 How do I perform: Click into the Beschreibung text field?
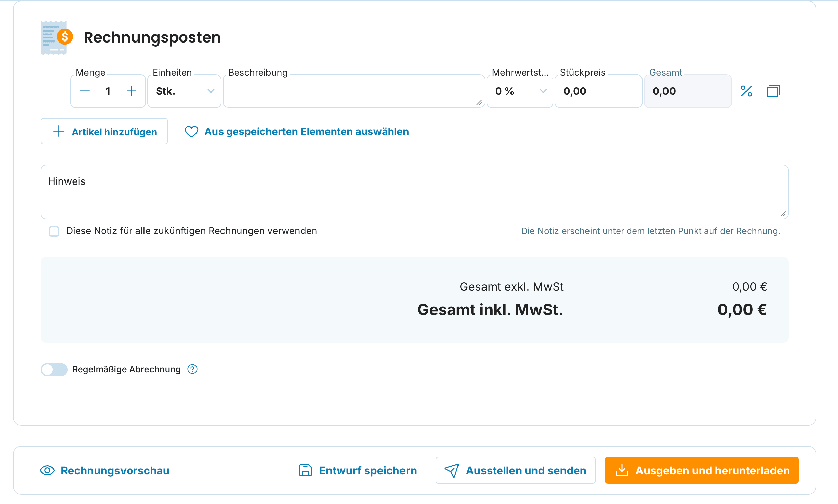354,91
